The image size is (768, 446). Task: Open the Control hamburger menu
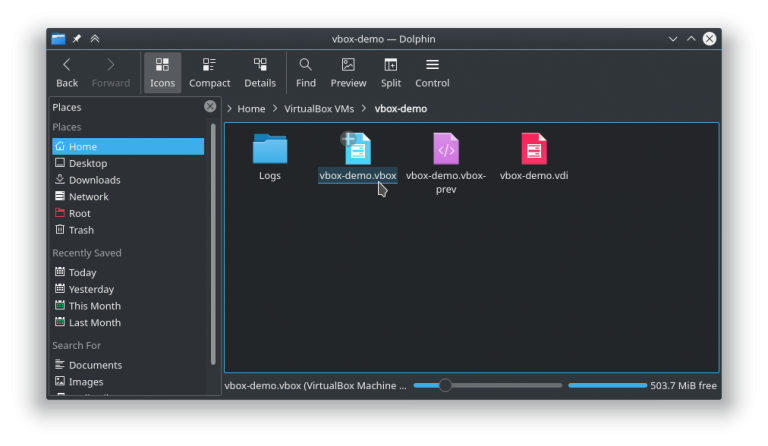(x=432, y=73)
